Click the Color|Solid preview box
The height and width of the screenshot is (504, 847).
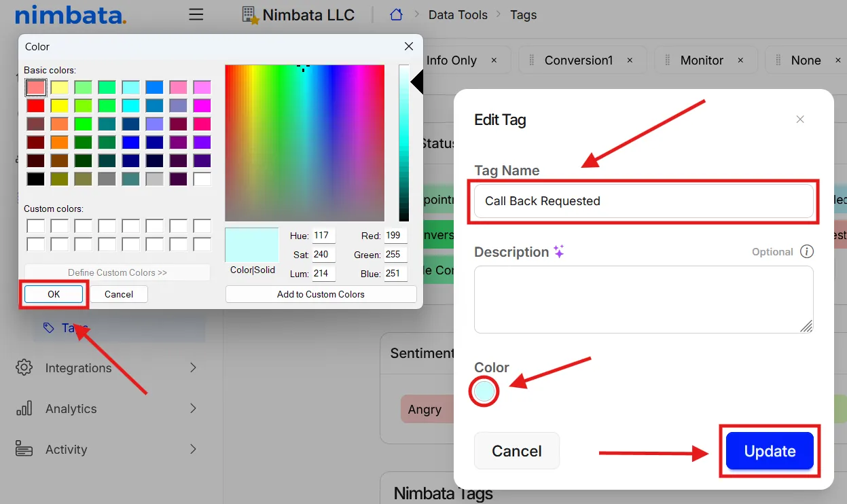click(252, 245)
